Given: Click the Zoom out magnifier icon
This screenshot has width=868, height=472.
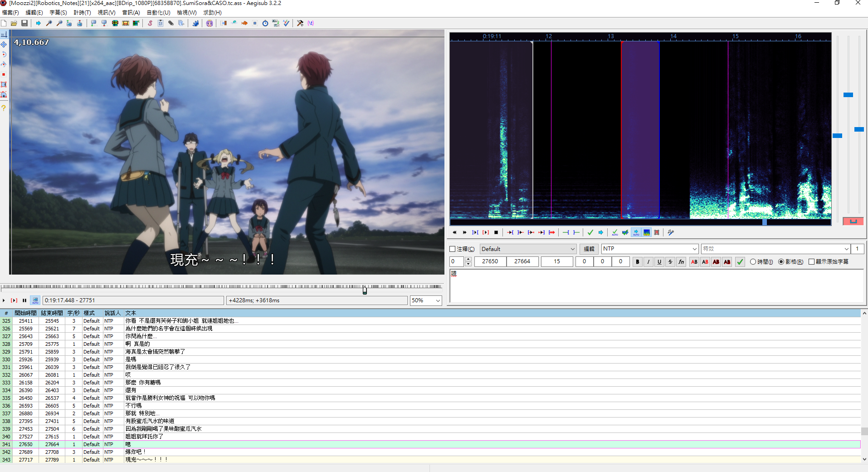Looking at the screenshot, I should [59, 23].
